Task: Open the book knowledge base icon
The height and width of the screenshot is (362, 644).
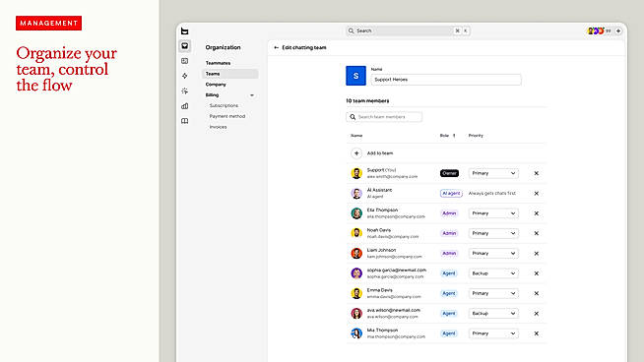Action: tap(185, 121)
